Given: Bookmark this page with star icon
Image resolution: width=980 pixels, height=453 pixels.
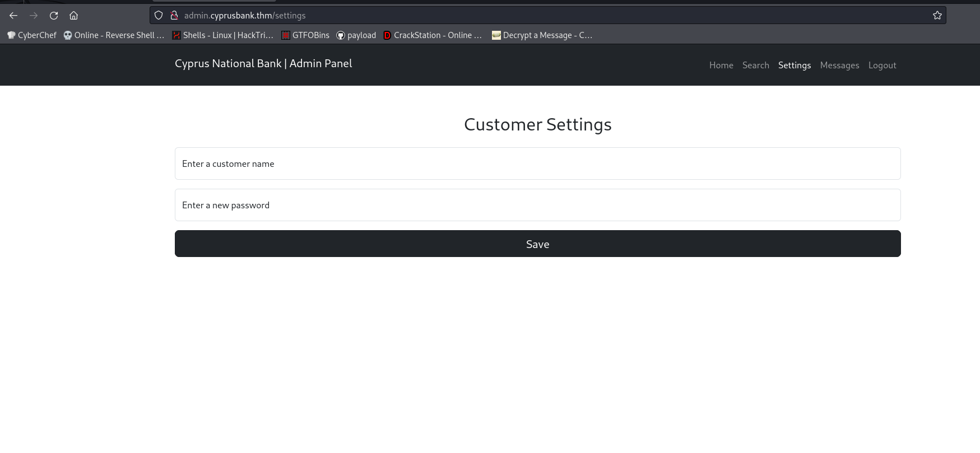Looking at the screenshot, I should click(937, 16).
